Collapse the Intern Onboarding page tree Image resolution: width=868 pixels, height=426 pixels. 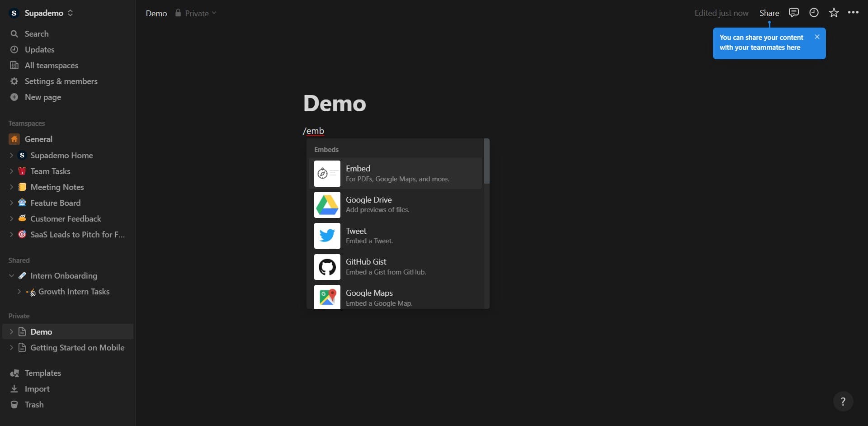coord(11,276)
